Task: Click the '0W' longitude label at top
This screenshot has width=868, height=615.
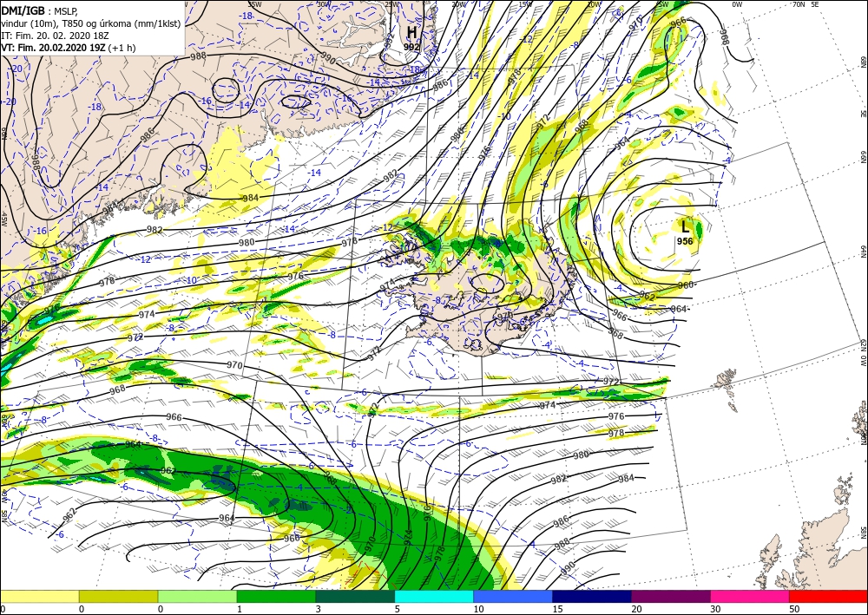Action: [737, 4]
